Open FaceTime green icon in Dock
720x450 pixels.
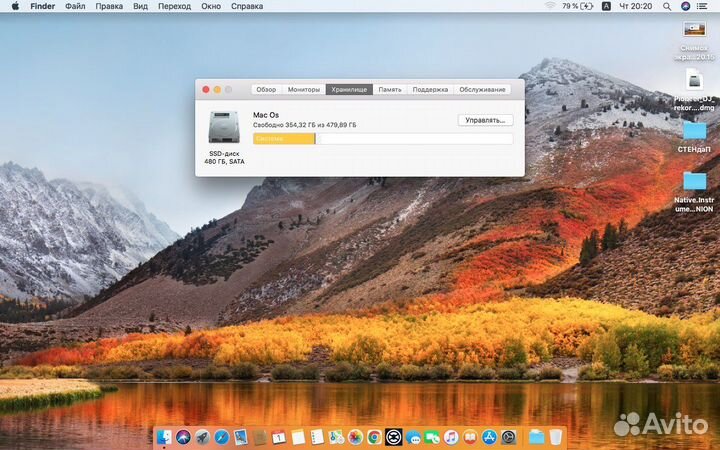[432, 437]
